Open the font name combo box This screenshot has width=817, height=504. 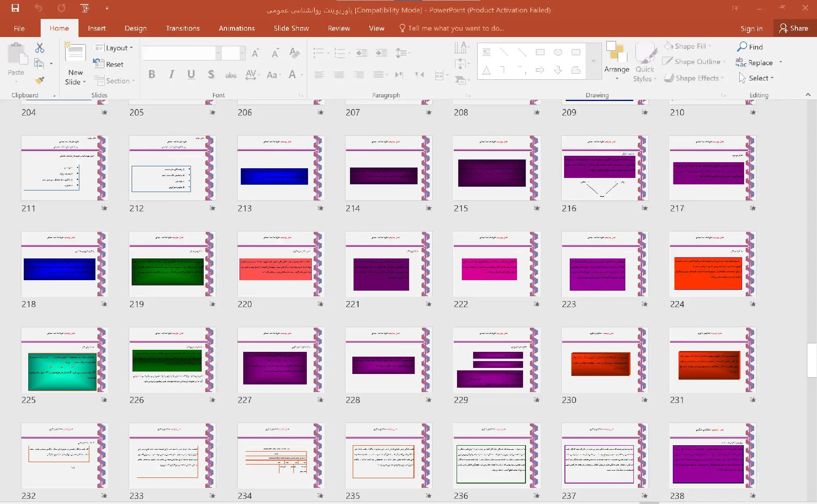181,53
